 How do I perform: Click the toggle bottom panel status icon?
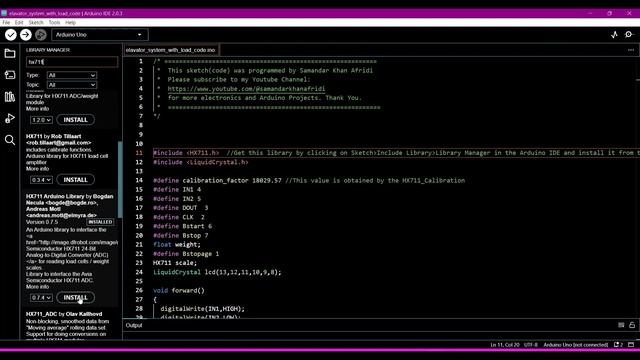pos(631,345)
